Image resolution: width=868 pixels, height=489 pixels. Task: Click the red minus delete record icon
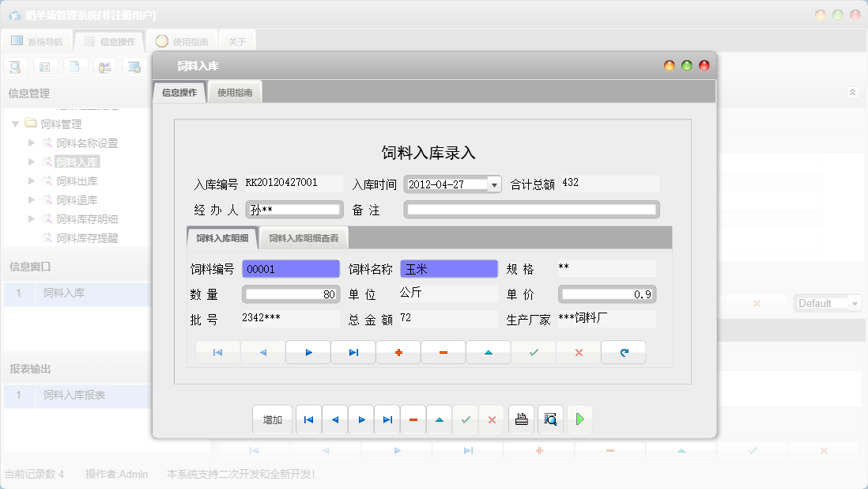pyautogui.click(x=443, y=351)
